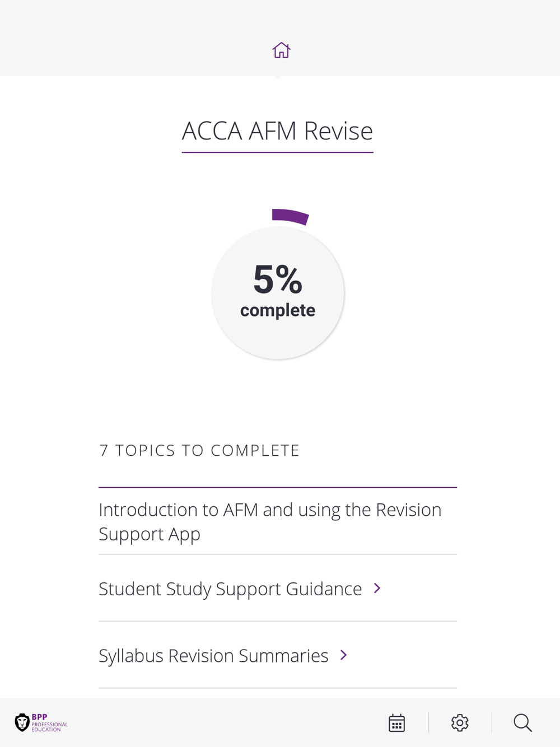Click the 5% complete progress circle
This screenshot has height=747, width=560.
coord(278,293)
